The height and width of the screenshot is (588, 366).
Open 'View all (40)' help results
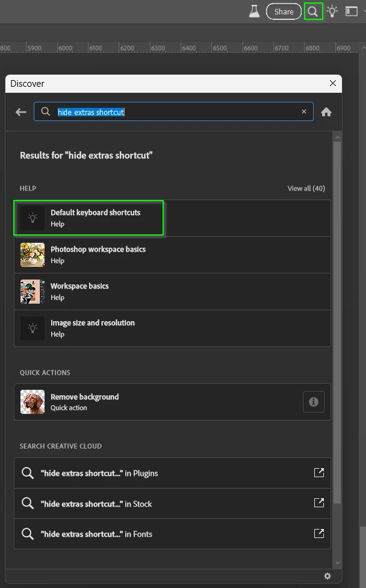306,188
